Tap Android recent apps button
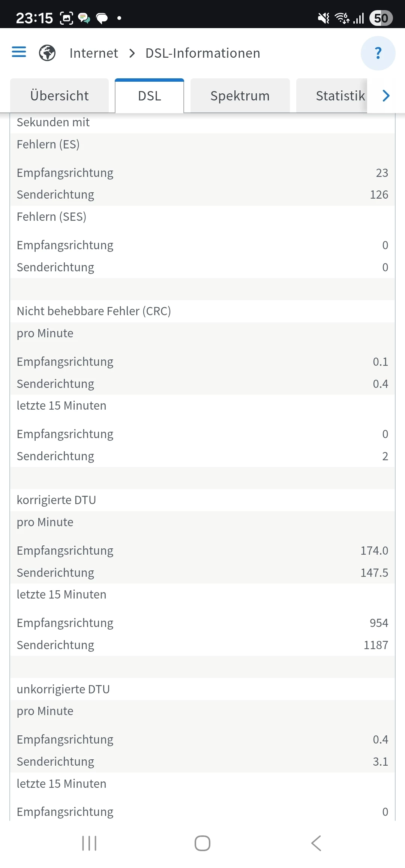This screenshot has height=868, width=405. point(89,843)
